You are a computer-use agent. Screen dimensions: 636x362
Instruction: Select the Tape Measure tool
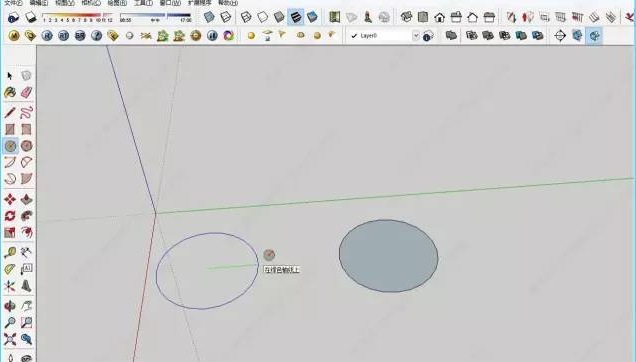click(x=10, y=252)
